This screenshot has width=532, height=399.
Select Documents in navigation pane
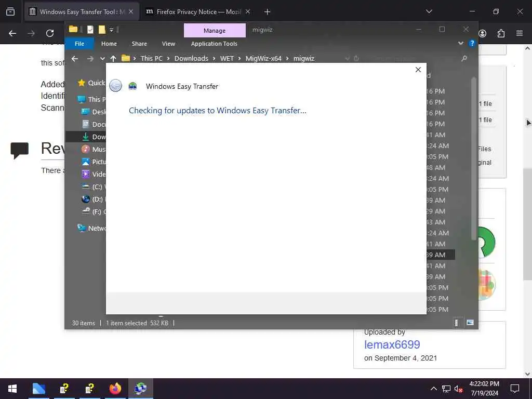94,125
